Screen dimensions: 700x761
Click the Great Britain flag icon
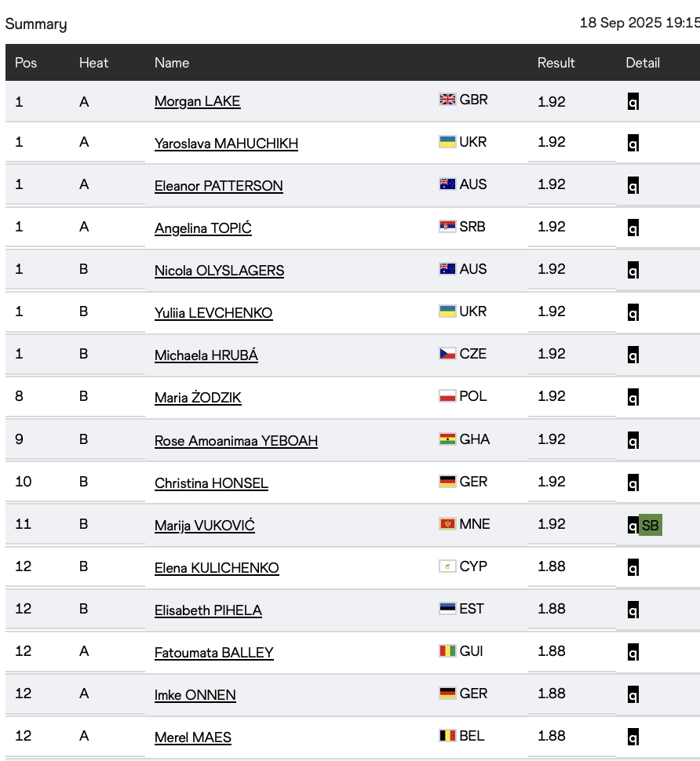[447, 100]
